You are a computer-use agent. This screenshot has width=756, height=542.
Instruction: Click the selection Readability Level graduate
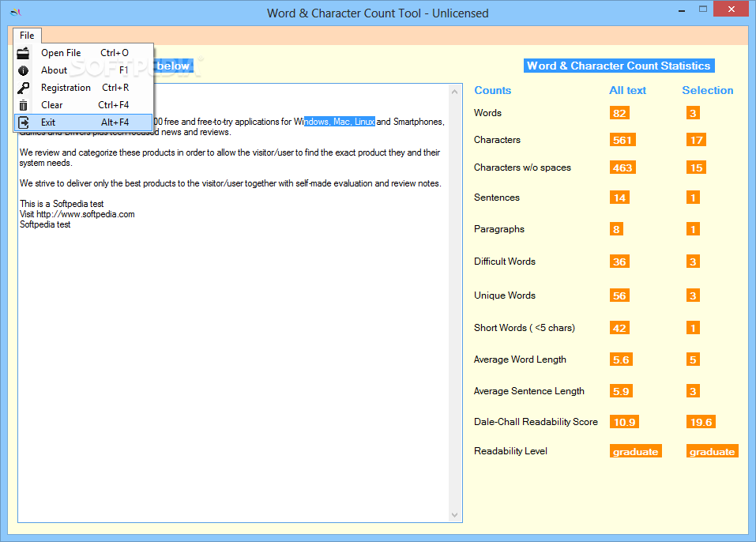click(712, 451)
